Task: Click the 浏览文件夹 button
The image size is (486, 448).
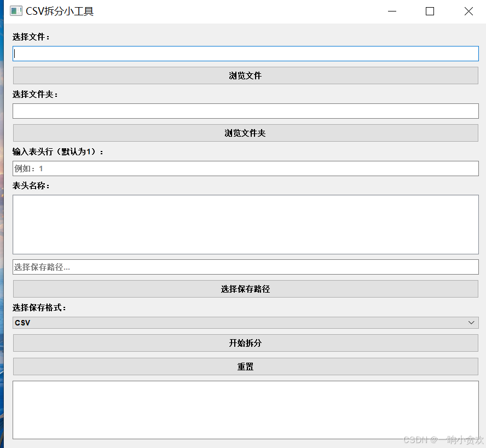Action: pyautogui.click(x=246, y=133)
